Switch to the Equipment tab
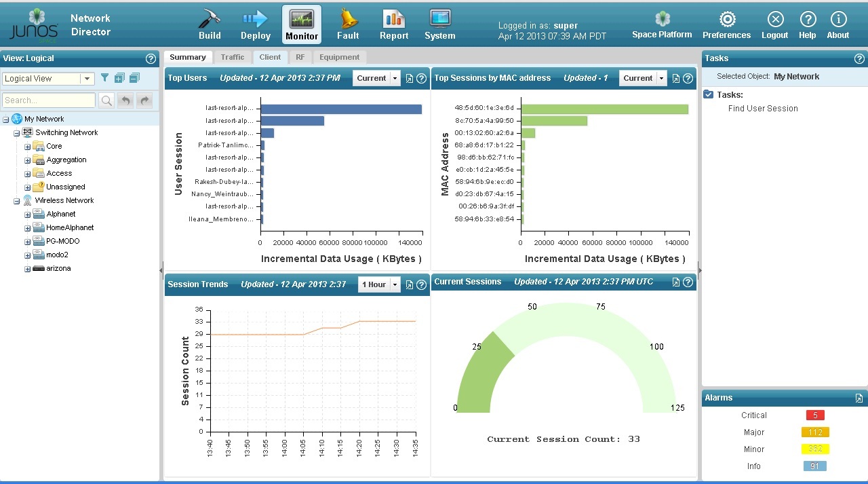868x484 pixels. pos(339,58)
